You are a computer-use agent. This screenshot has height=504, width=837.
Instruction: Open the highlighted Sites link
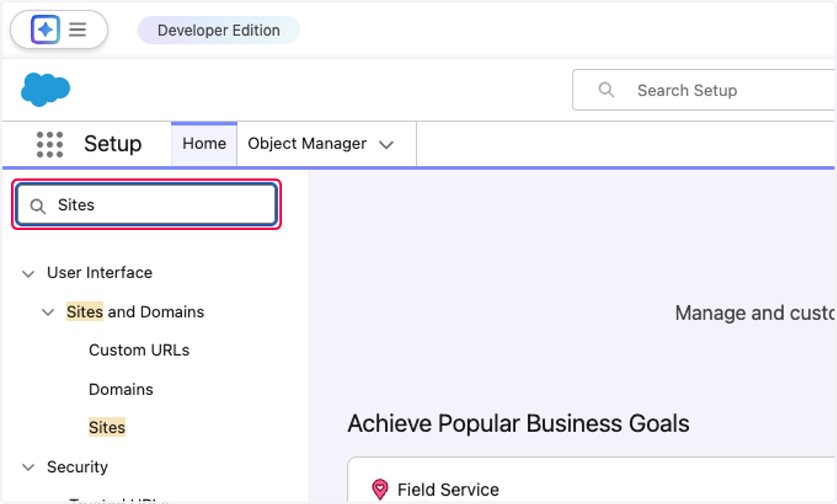point(107,427)
